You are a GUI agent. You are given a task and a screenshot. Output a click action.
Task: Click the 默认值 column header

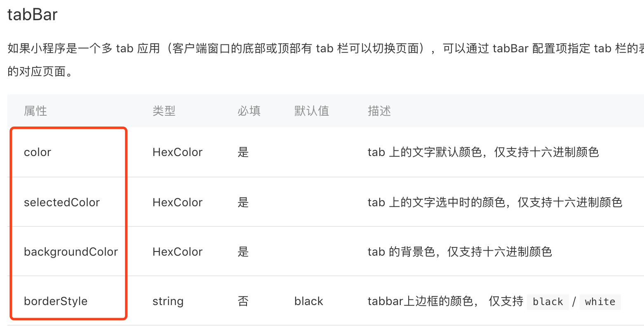coord(312,111)
